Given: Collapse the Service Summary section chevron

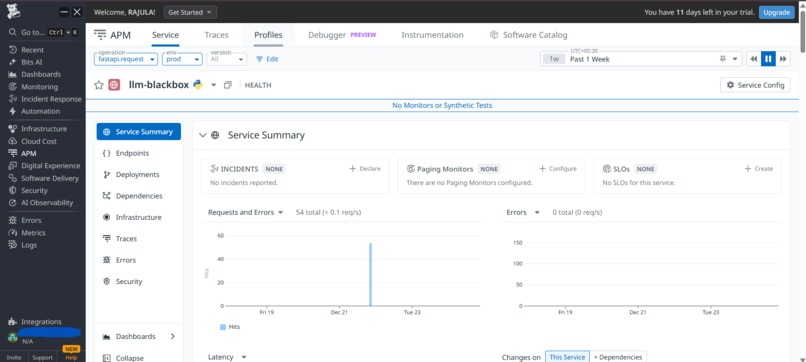Looking at the screenshot, I should (x=203, y=135).
